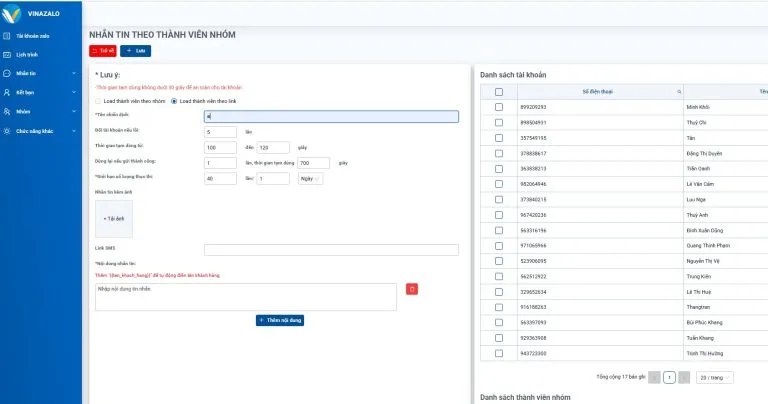This screenshot has height=404, width=768.
Task: Click the Thêm nội dung plus button
Action: point(280,320)
